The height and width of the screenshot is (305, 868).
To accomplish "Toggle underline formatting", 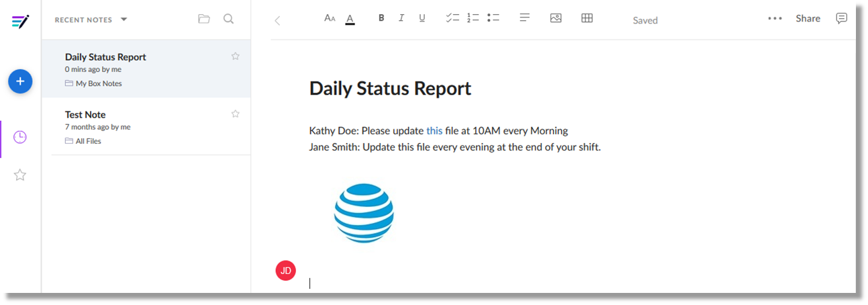I will pyautogui.click(x=422, y=18).
